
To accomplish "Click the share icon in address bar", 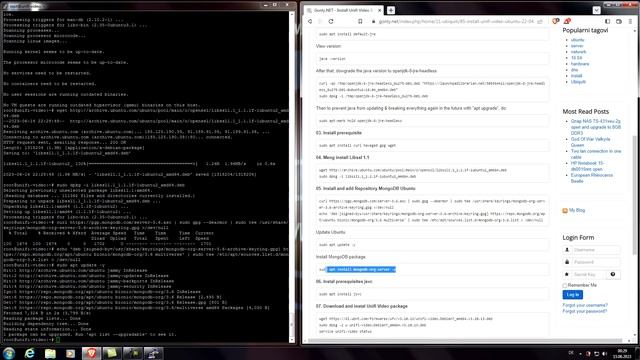I will pos(540,21).
